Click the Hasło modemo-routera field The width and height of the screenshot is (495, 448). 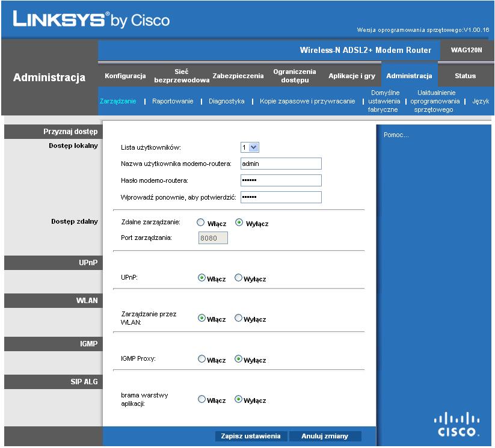pos(281,180)
